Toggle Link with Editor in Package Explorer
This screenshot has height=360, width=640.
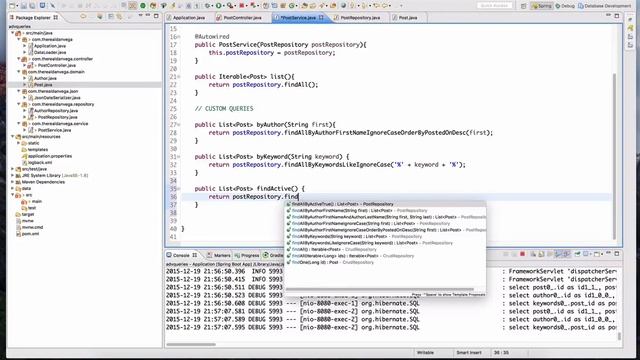(119, 17)
